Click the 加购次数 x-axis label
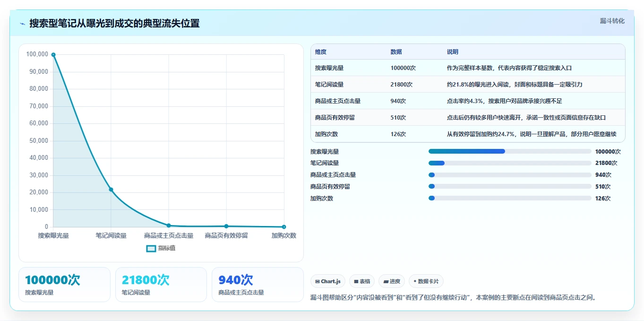644x321 pixels. coord(284,235)
